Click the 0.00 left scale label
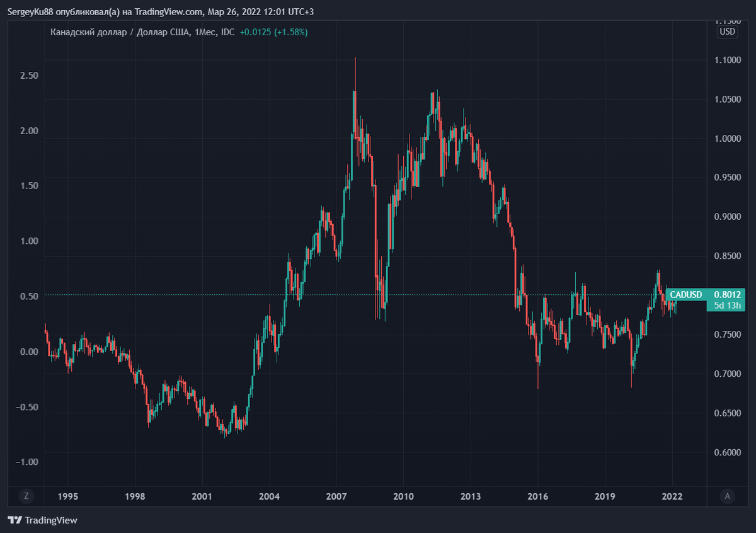Image resolution: width=756 pixels, height=533 pixels. 30,352
